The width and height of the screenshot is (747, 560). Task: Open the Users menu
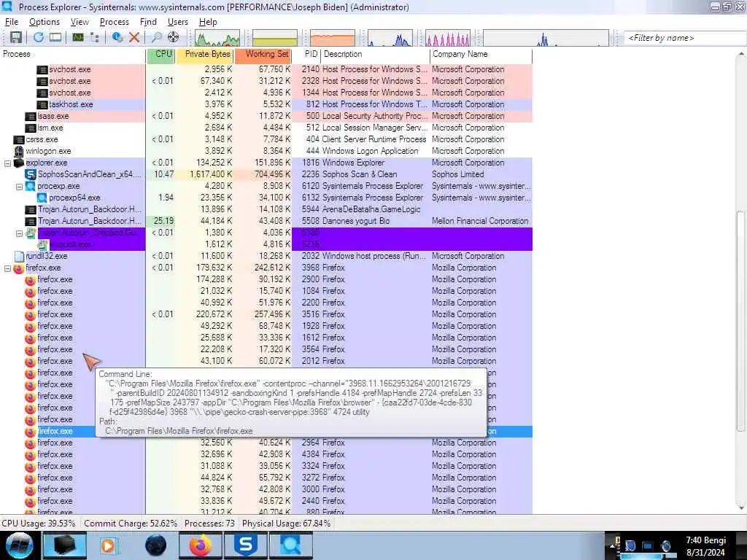[178, 22]
